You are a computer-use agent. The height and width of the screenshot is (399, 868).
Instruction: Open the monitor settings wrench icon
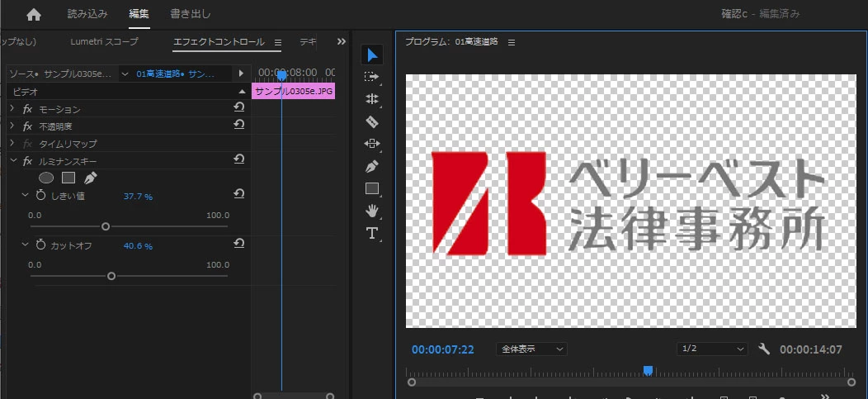click(x=765, y=349)
